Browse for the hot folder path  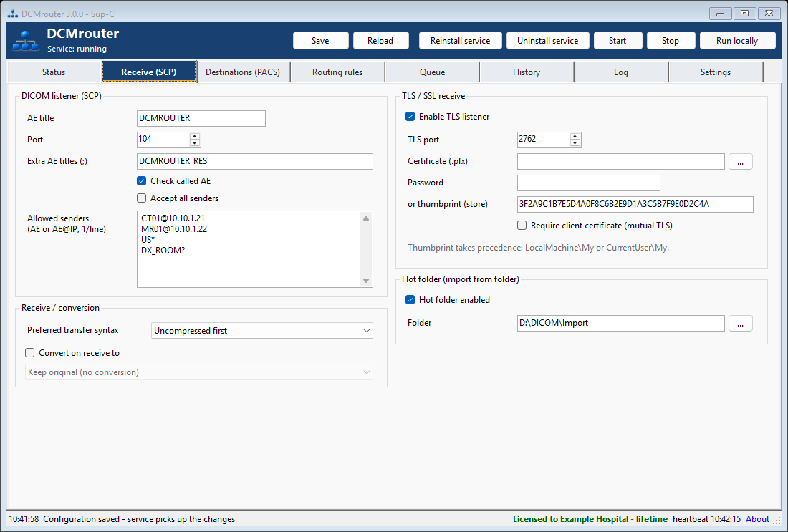point(740,323)
